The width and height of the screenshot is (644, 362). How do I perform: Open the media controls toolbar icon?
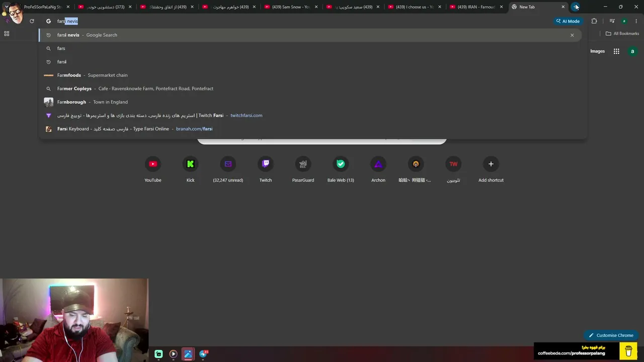click(x=612, y=21)
